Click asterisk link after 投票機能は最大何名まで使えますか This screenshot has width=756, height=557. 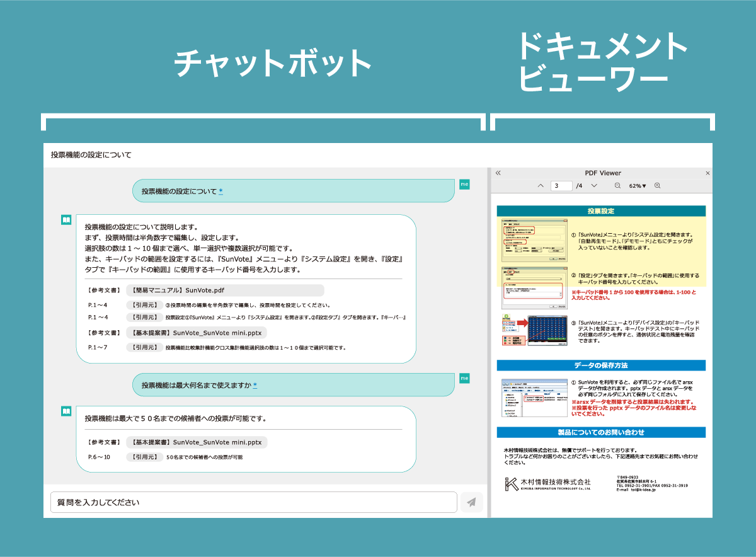[255, 385]
